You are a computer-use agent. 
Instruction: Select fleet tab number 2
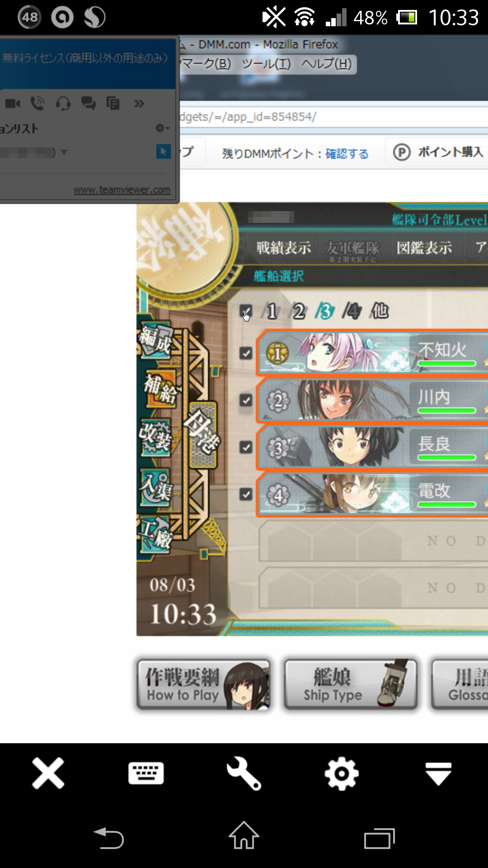point(297,311)
